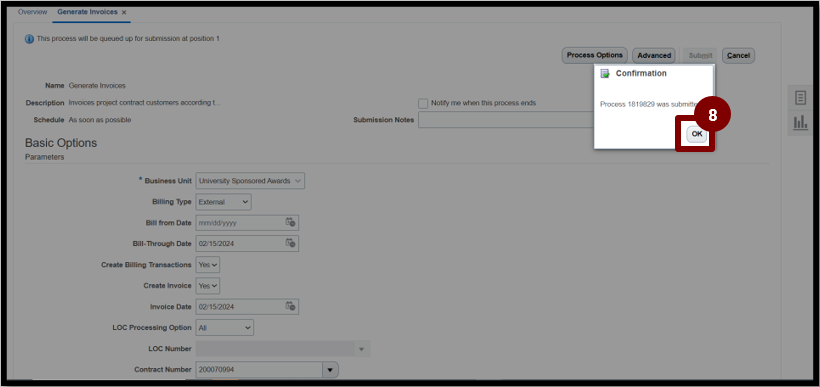This screenshot has height=387, width=820.
Task: Open the Bill-Through Date calendar picker
Action: pos(290,243)
